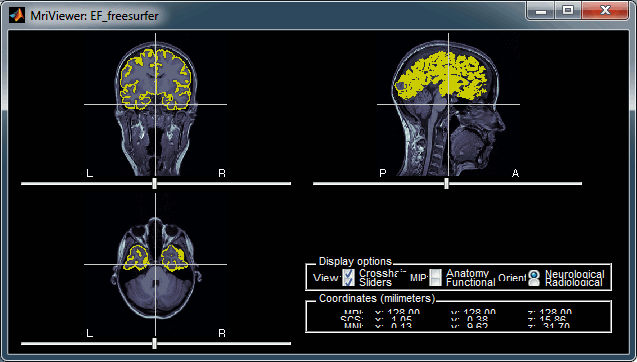Enable MIP Anatomy checkbox
The width and height of the screenshot is (637, 362).
pyautogui.click(x=435, y=273)
